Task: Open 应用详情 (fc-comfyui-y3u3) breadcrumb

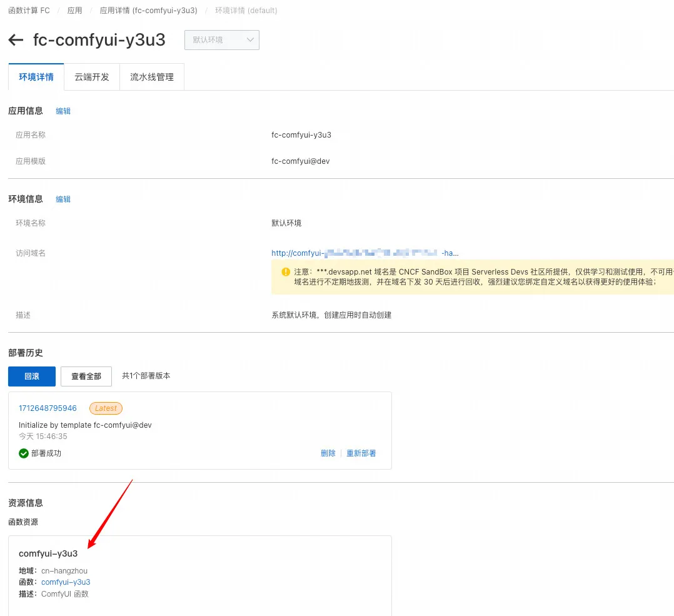Action: [148, 10]
